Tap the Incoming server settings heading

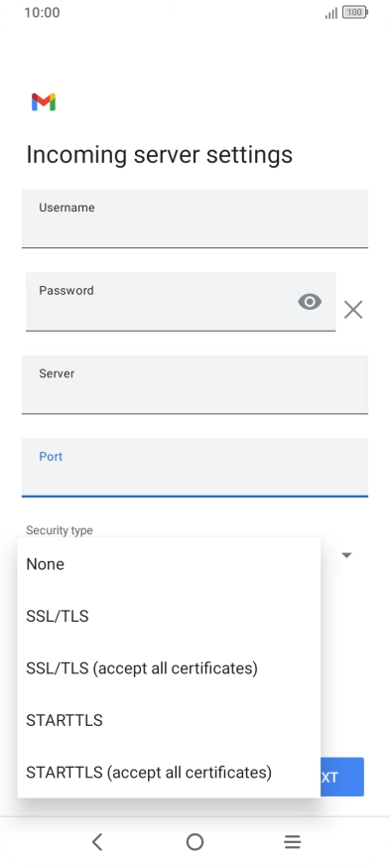coord(160,155)
